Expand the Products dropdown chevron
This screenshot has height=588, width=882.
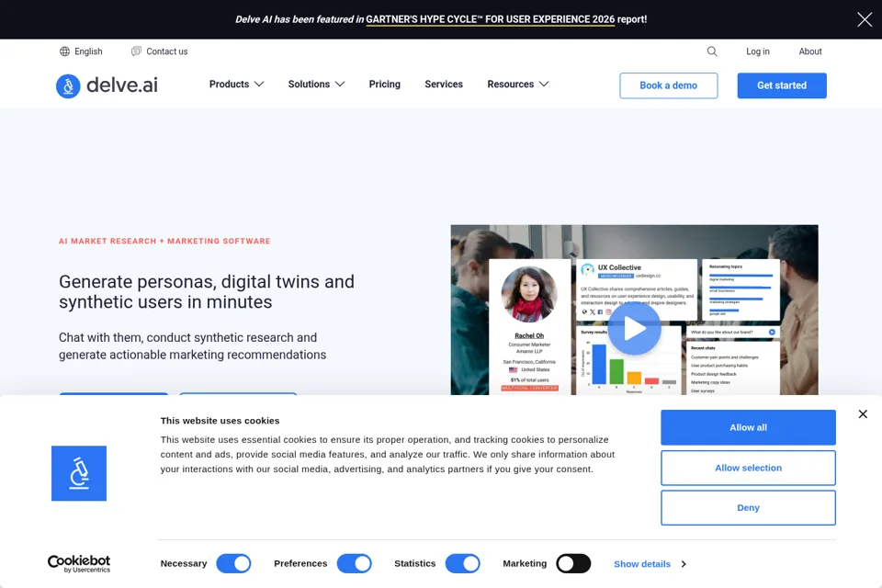point(259,84)
